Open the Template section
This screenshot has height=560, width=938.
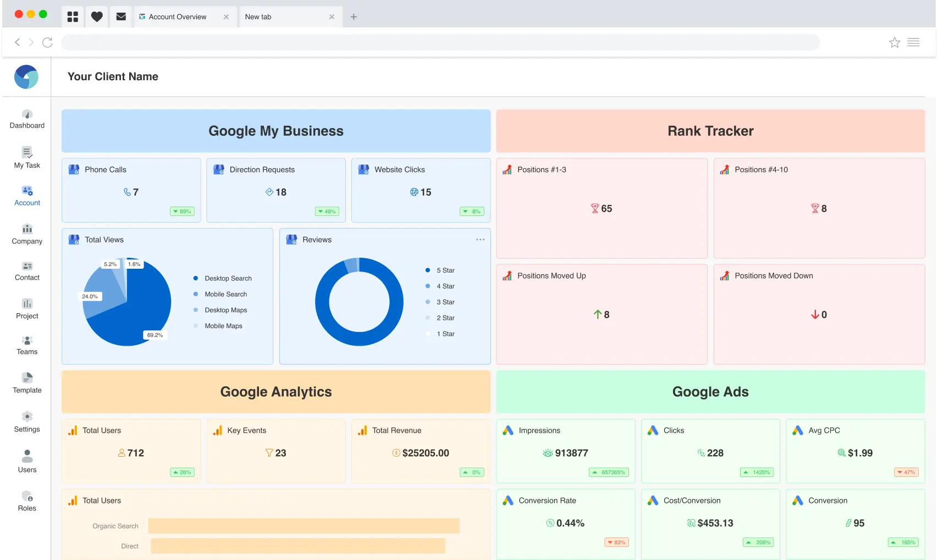pyautogui.click(x=27, y=382)
